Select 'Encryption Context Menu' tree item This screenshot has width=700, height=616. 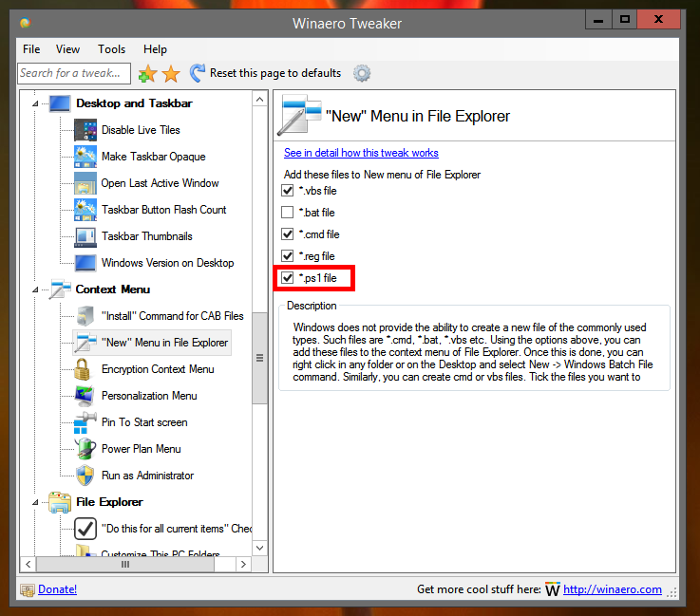[x=158, y=369]
